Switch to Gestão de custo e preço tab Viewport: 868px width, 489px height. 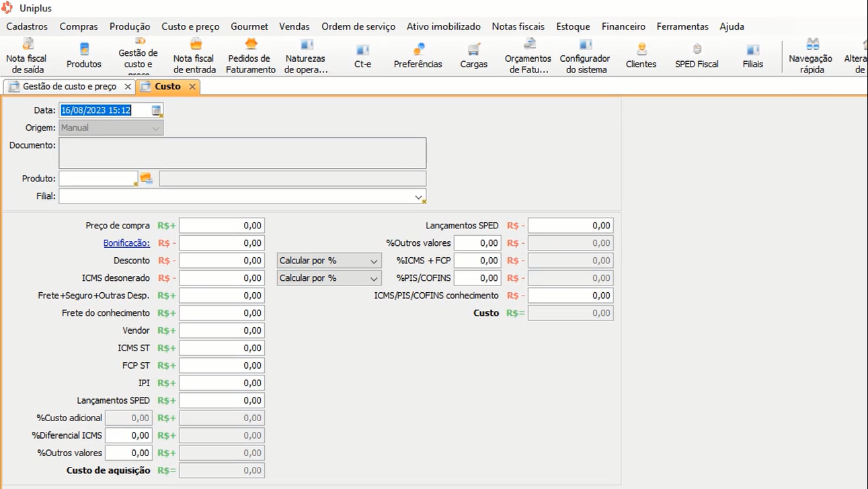tap(69, 87)
